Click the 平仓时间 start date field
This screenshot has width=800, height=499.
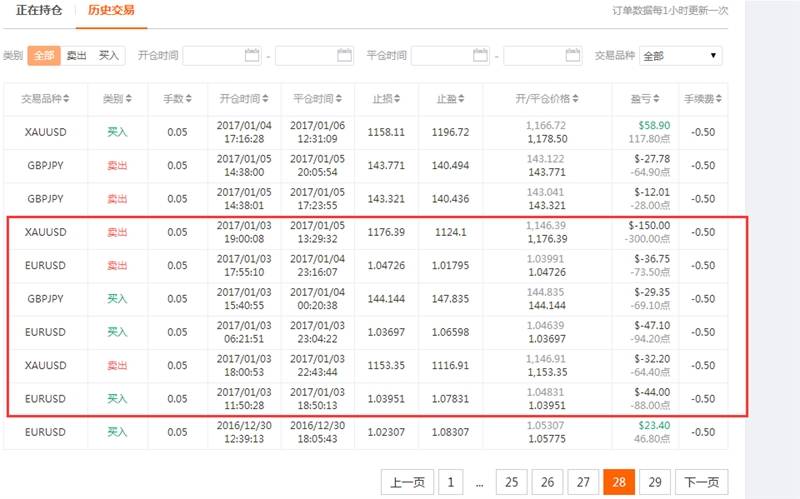coord(451,56)
